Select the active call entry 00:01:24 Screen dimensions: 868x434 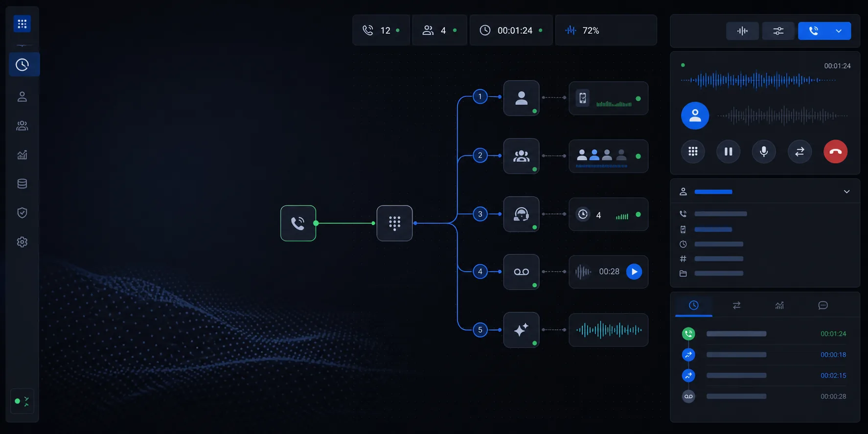tap(765, 334)
